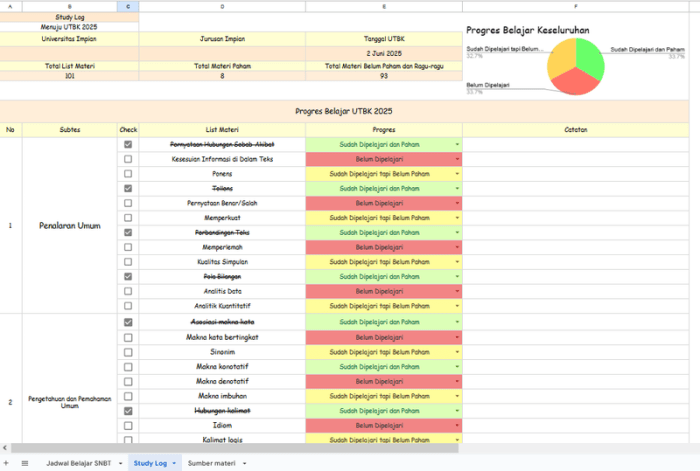700x471 pixels.
Task: Open the Progres dropdown for Makna konotatif
Action: coord(457,367)
